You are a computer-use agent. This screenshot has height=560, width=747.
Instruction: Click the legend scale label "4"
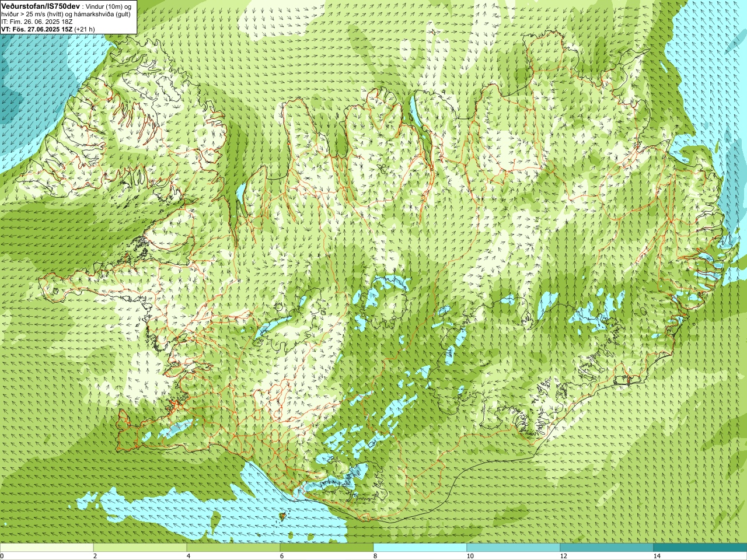[x=189, y=556]
